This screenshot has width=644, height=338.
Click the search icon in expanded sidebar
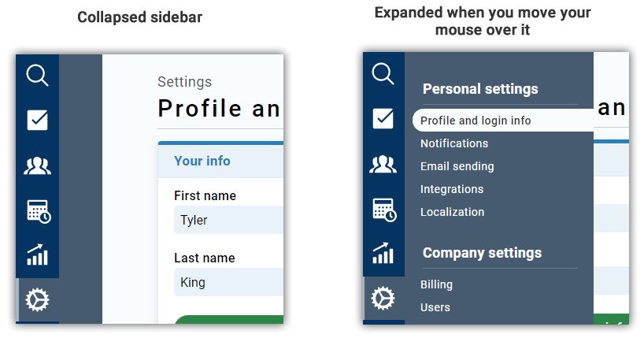tap(383, 75)
